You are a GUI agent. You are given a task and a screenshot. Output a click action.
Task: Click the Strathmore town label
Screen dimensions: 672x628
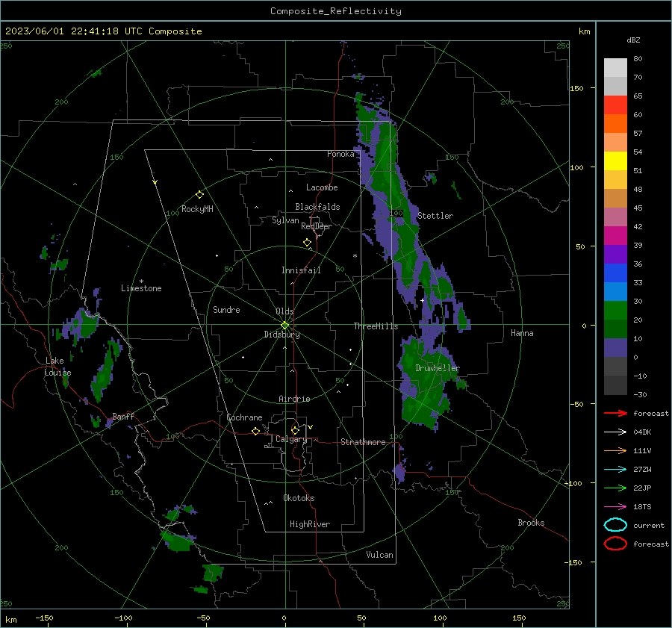point(363,442)
